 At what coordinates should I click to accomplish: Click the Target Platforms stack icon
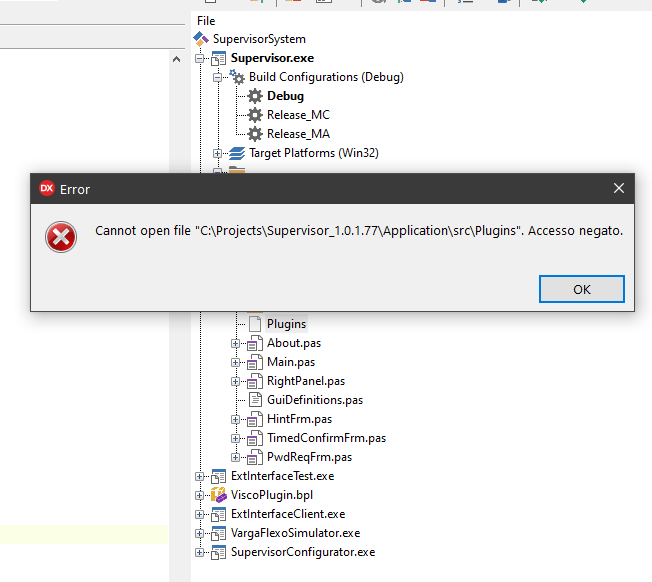(x=237, y=153)
